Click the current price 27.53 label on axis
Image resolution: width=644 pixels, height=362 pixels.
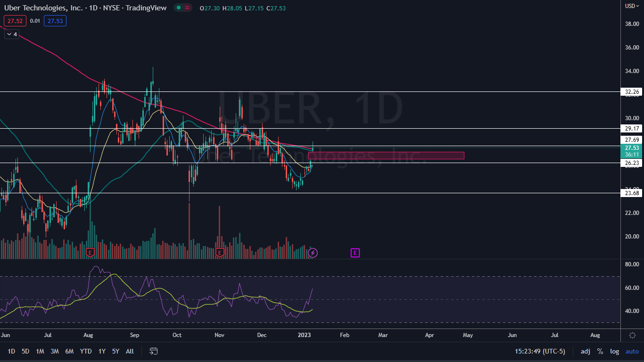coord(632,148)
